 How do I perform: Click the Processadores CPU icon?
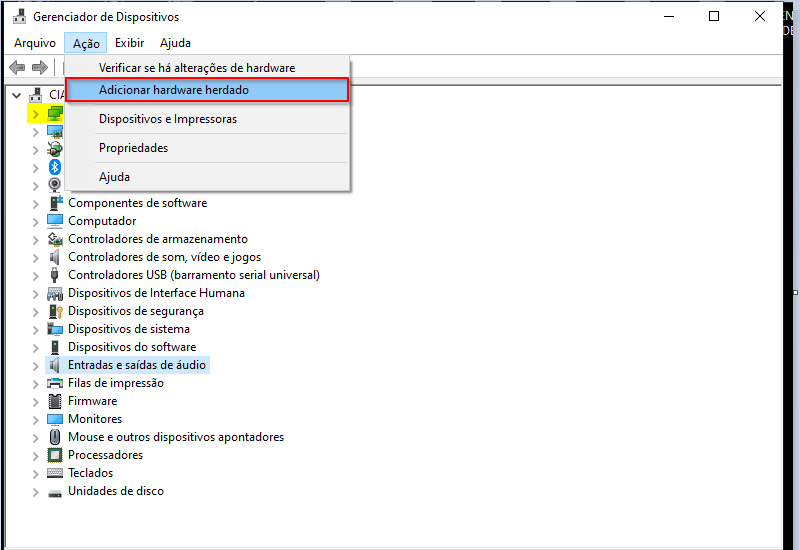point(55,455)
